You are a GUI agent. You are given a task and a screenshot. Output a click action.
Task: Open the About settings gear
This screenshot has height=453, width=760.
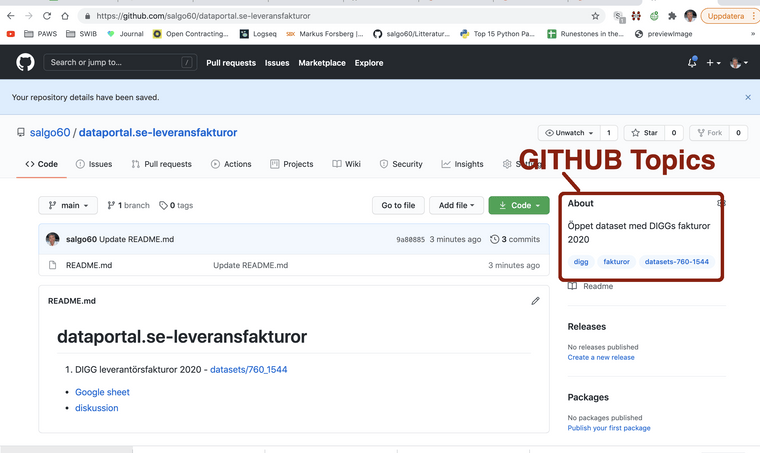tap(721, 203)
